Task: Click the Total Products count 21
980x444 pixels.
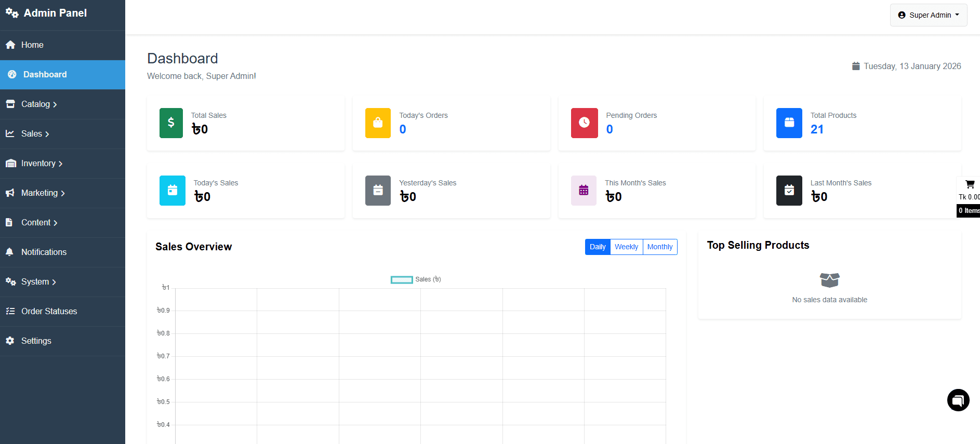Action: click(817, 129)
